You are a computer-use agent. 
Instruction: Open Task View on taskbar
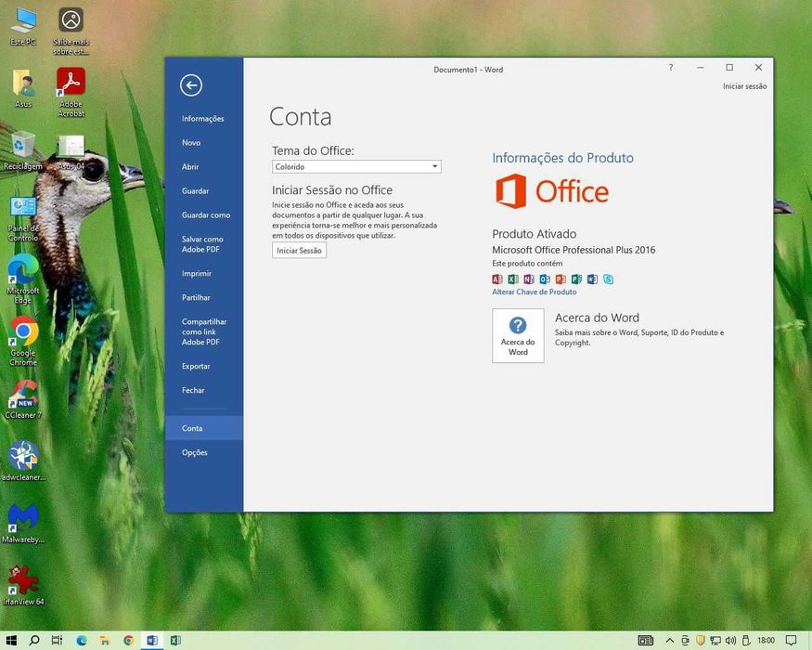click(x=58, y=640)
